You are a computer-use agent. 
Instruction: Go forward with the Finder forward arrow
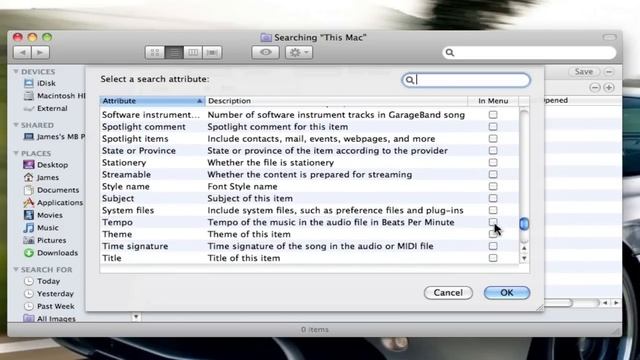[40, 52]
